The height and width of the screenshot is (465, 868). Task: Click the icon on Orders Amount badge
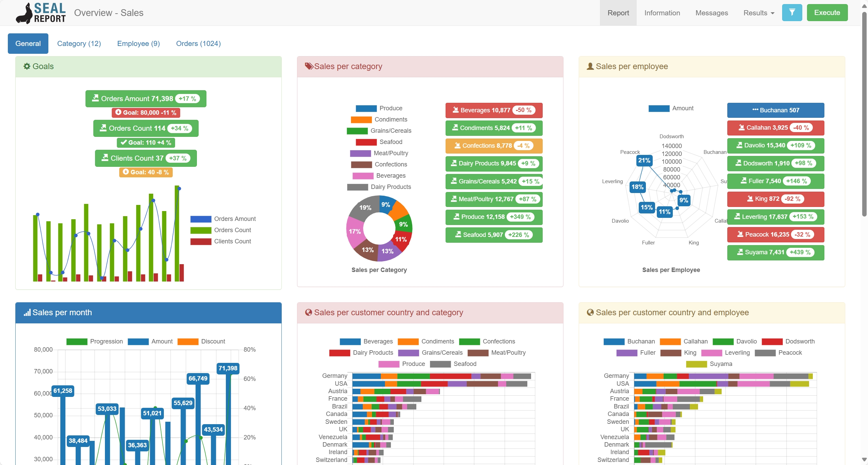click(x=96, y=98)
